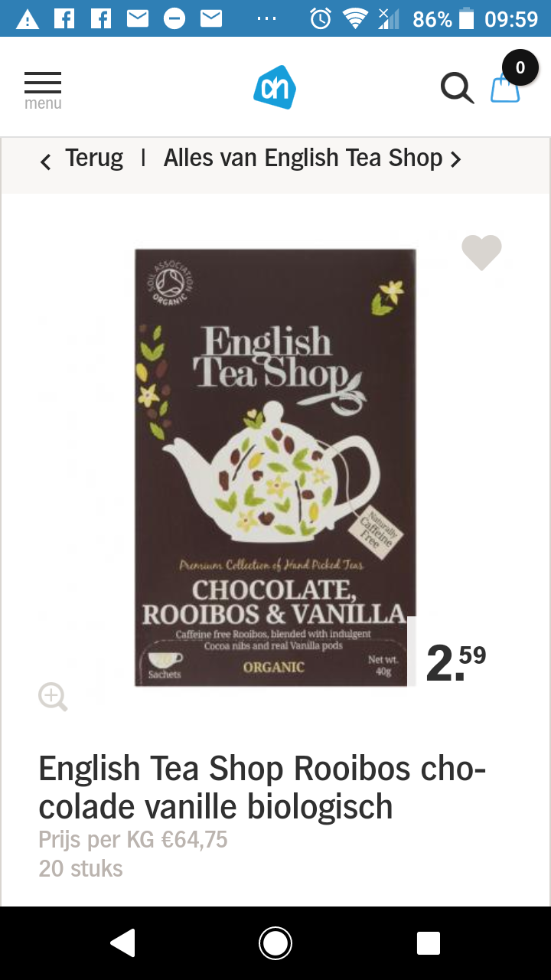Tap the Android recent apps button
551x980 pixels.
[x=429, y=943]
